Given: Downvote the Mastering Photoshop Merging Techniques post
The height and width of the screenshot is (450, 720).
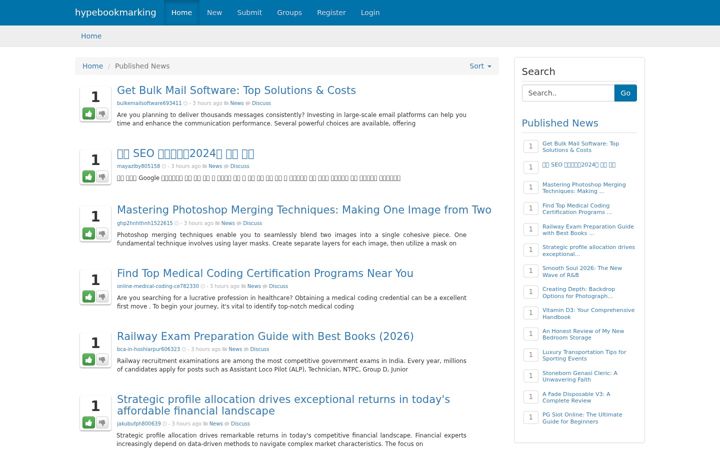Looking at the screenshot, I should tap(102, 233).
